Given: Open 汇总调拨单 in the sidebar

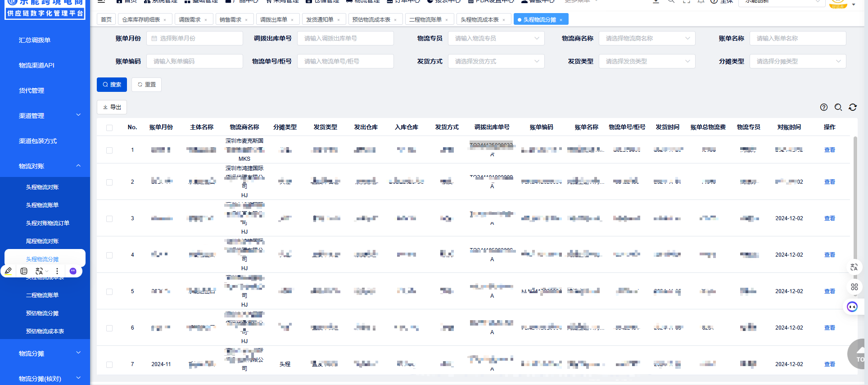Looking at the screenshot, I should [x=35, y=40].
